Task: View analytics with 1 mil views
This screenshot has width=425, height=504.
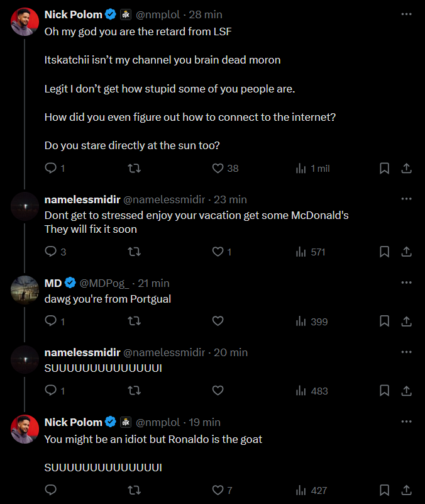Action: coord(312,169)
